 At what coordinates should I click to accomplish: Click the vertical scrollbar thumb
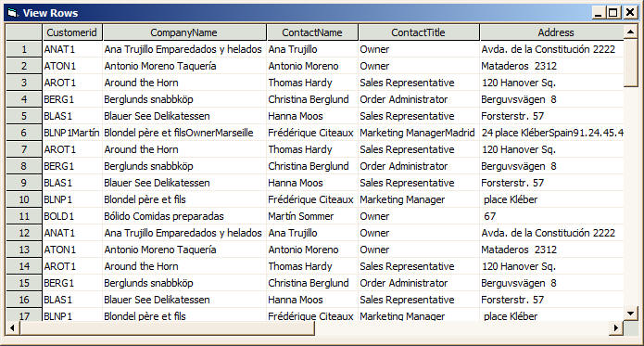630,63
